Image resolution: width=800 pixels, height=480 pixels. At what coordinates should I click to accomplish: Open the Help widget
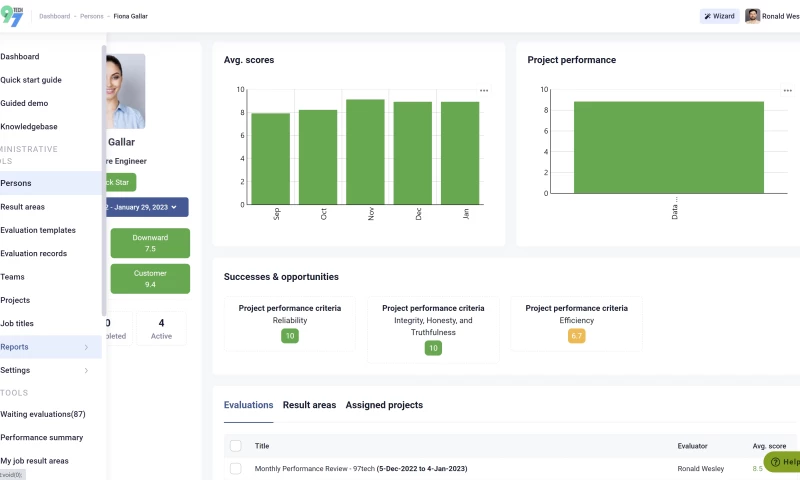[784, 462]
